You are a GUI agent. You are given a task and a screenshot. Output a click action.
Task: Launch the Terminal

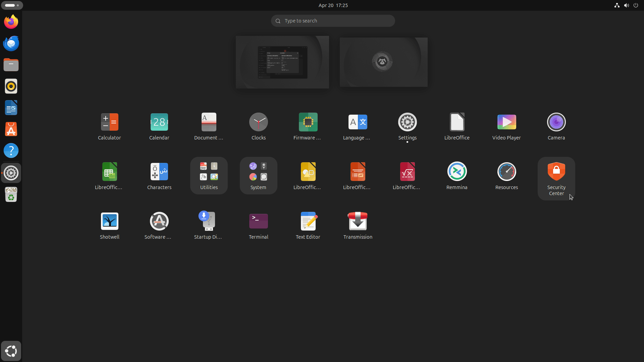click(x=258, y=221)
